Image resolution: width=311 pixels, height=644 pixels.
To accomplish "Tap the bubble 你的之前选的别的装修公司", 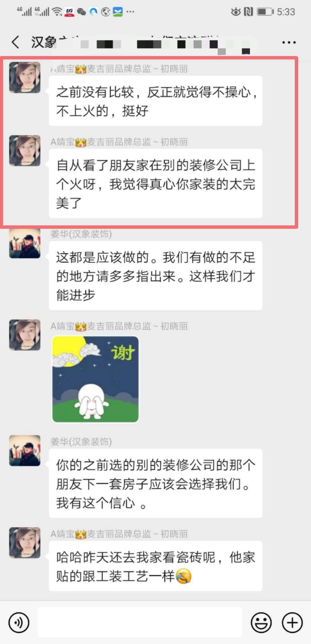I will tap(155, 483).
